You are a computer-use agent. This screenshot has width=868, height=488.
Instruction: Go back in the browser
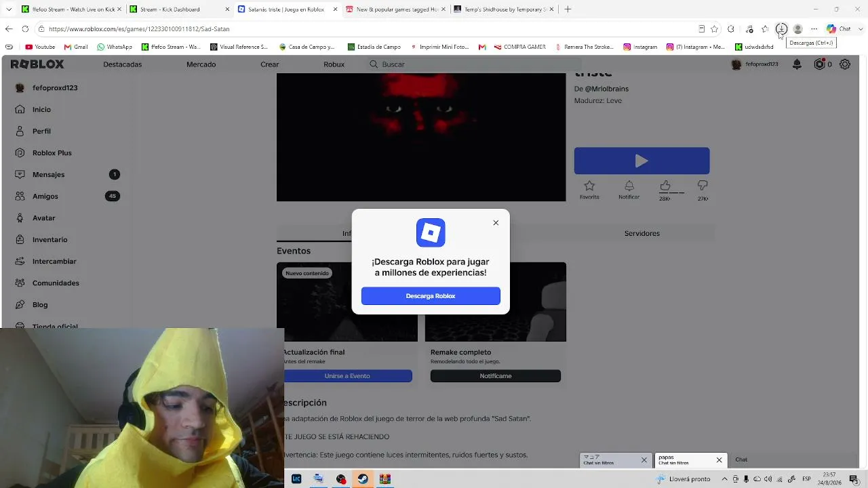(x=9, y=29)
